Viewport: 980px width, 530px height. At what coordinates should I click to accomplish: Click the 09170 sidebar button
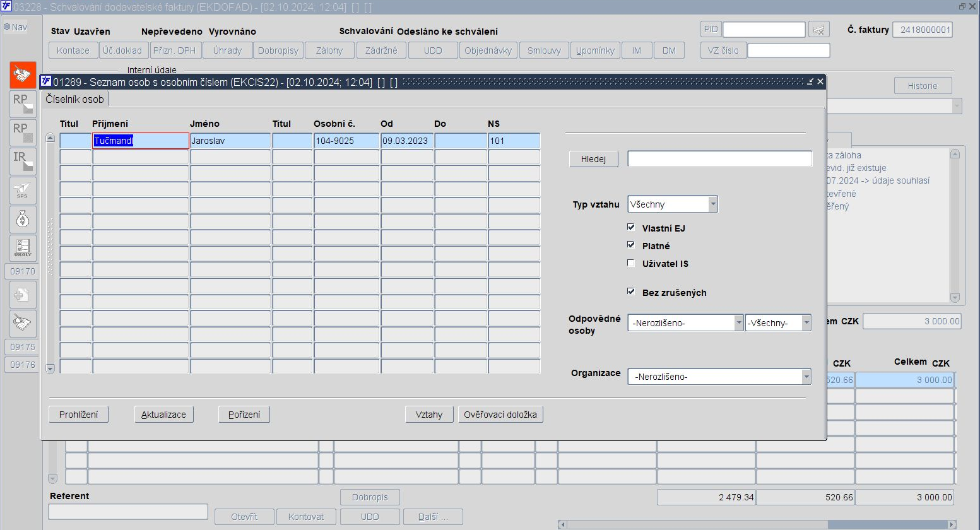[x=23, y=271]
